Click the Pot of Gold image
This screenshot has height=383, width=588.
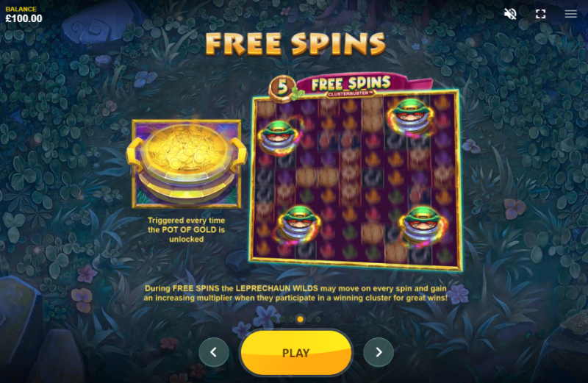pos(187,164)
